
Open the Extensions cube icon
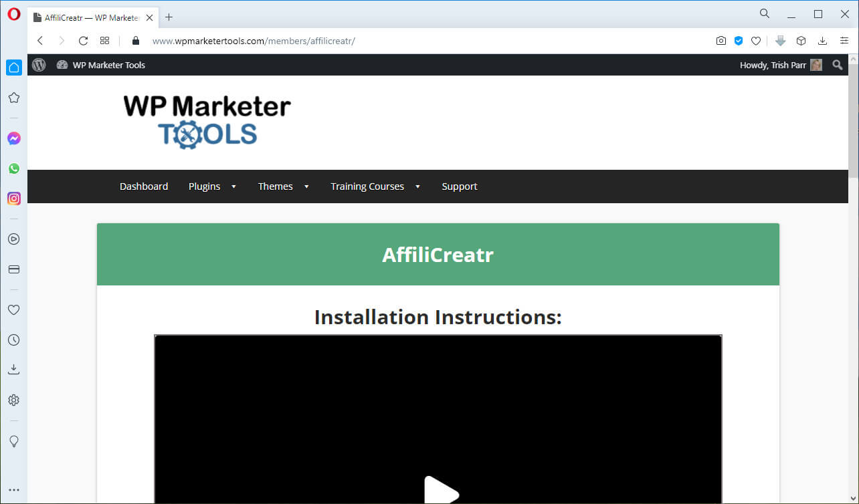click(x=801, y=41)
